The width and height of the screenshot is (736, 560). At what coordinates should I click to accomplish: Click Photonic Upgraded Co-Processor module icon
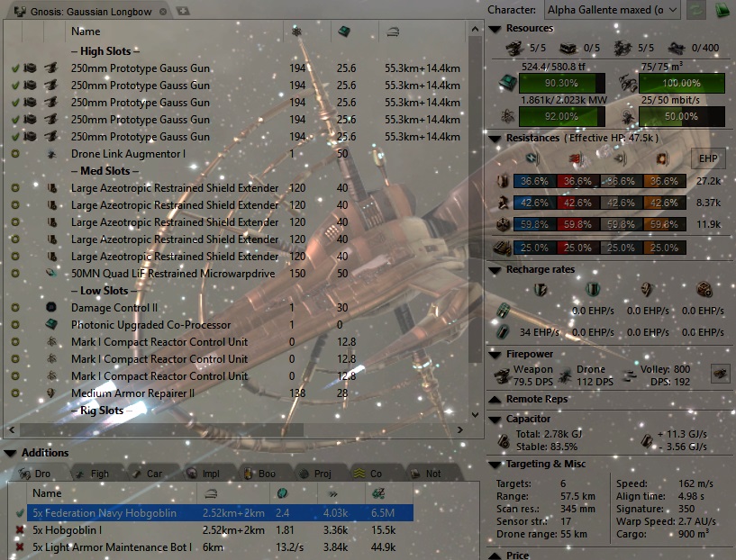(51, 324)
